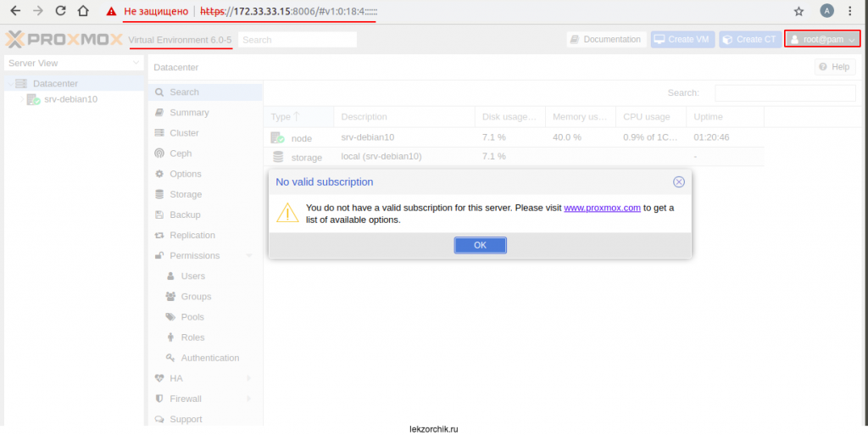This screenshot has width=868, height=435.
Task: Click Create CT button
Action: tap(750, 39)
